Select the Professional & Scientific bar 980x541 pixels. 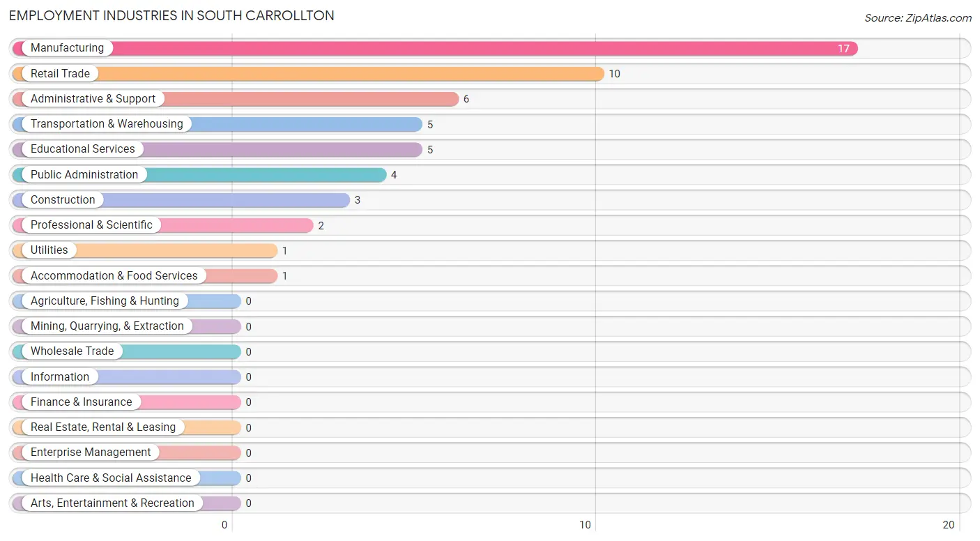[163, 225]
